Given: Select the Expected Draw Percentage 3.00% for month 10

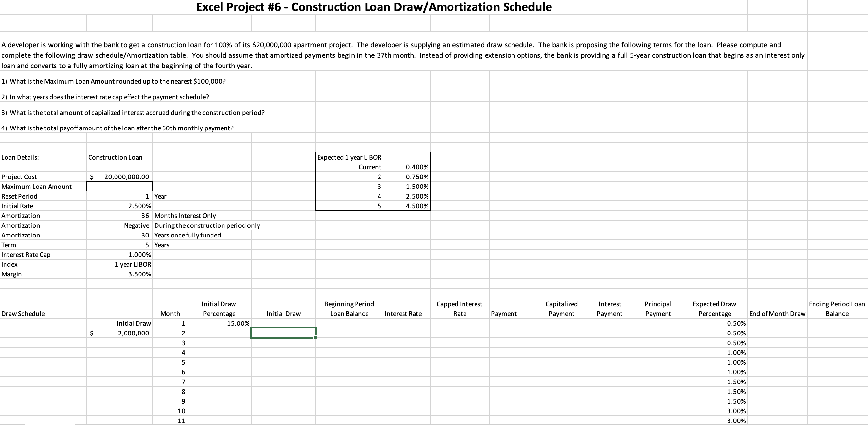Looking at the screenshot, I should coord(736,411).
